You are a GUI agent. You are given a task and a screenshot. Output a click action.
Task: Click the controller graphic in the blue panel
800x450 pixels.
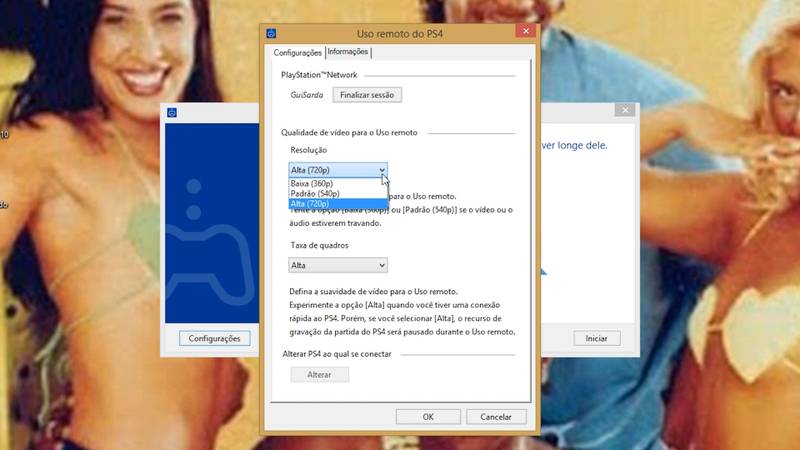[x=210, y=244]
